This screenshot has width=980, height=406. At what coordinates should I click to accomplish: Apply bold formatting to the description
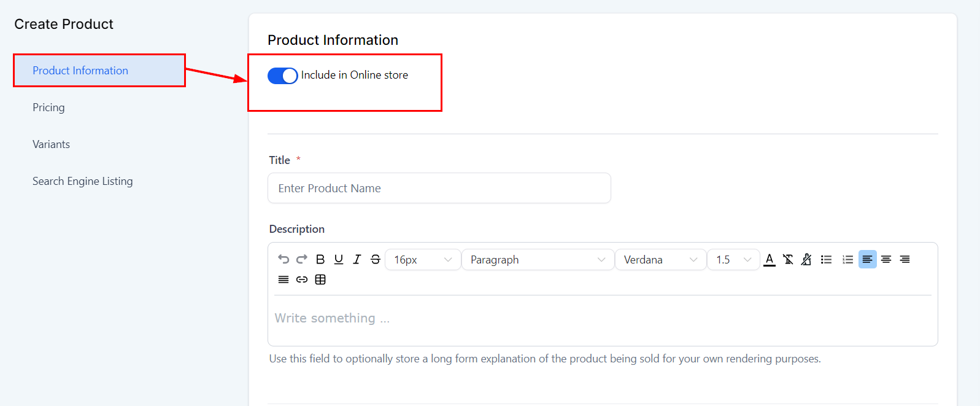pos(320,259)
